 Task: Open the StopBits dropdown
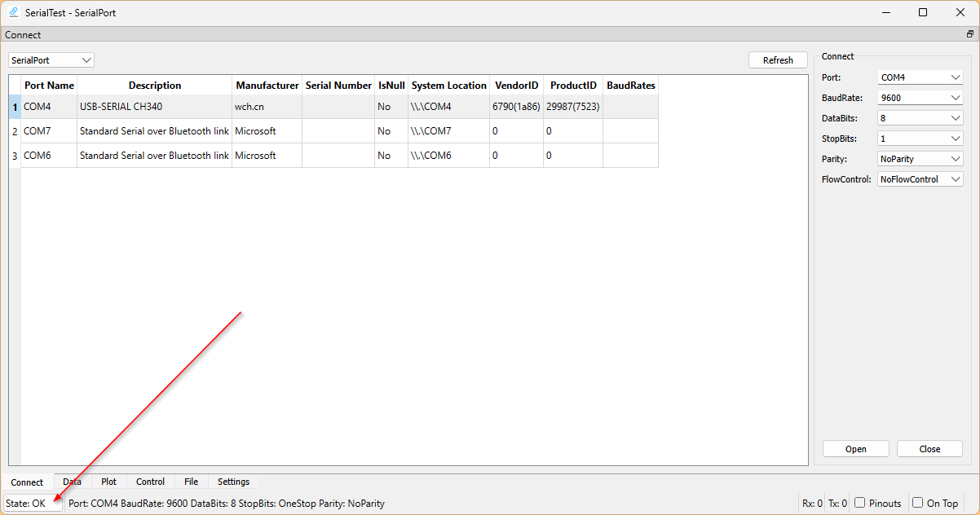(920, 139)
